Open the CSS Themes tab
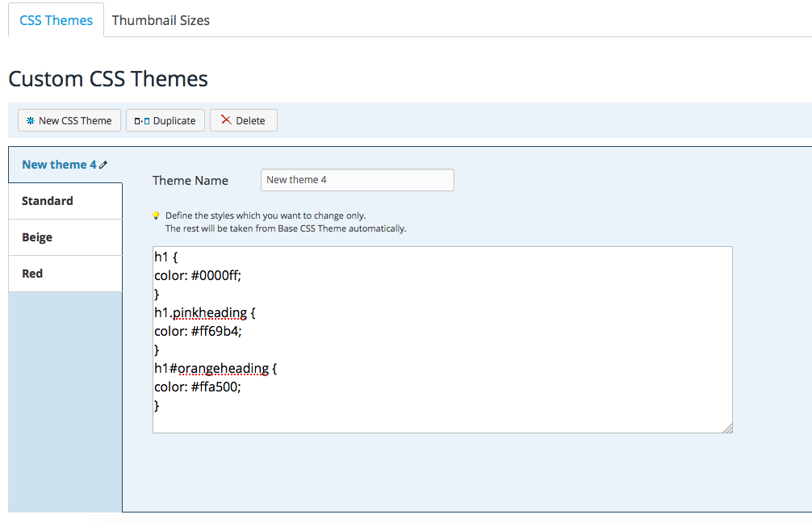 pos(56,20)
